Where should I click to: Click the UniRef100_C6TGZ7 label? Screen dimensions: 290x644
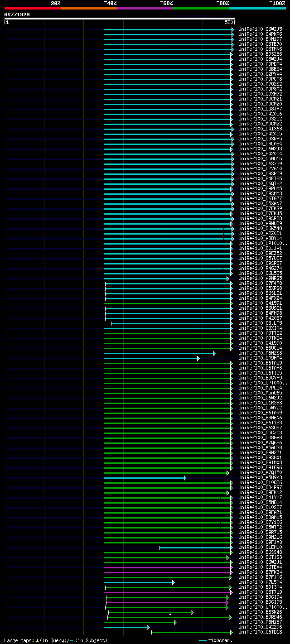[x=260, y=199]
